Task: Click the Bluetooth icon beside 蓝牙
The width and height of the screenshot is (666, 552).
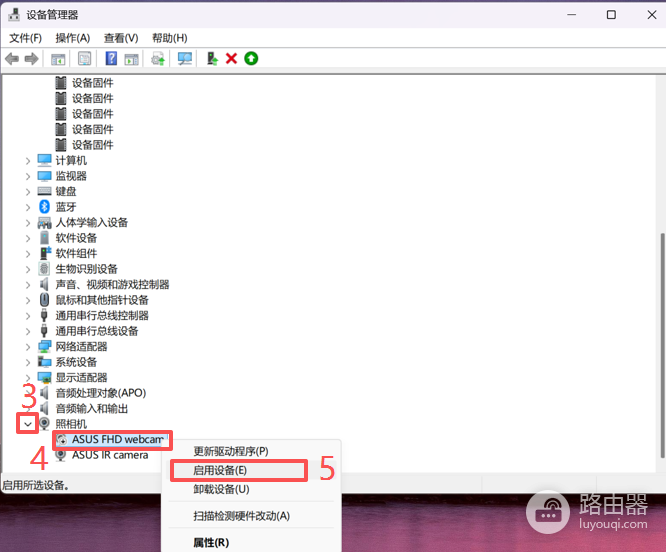Action: point(44,207)
